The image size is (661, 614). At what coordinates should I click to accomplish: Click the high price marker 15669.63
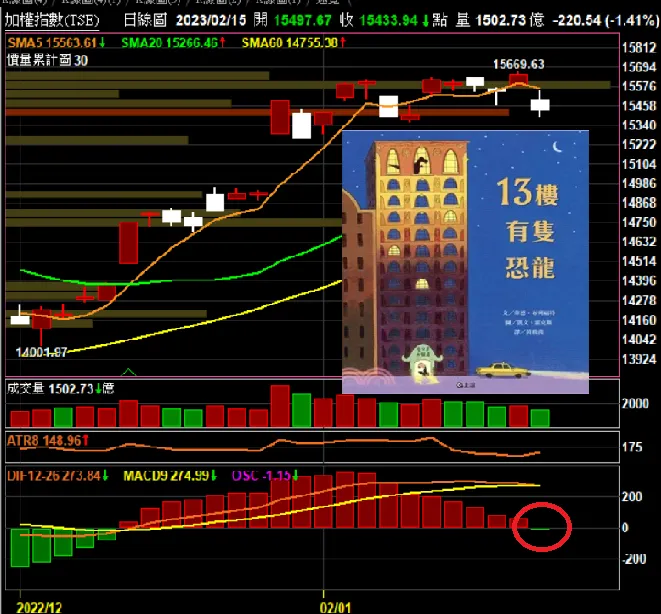(x=519, y=64)
